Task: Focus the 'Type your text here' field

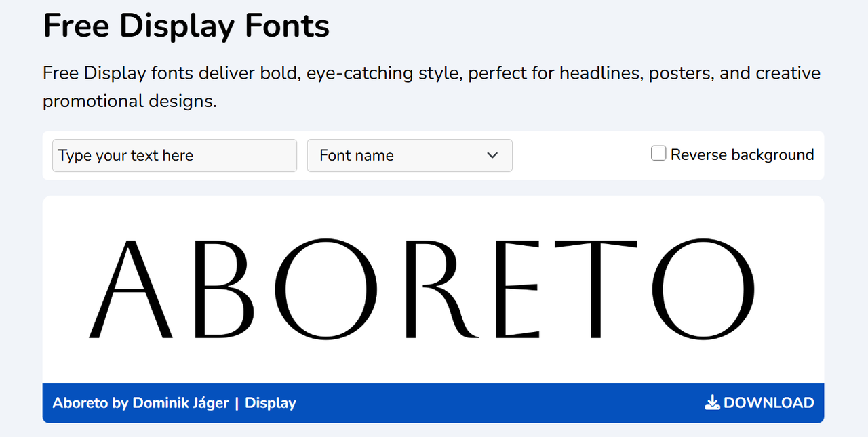Action: 174,156
